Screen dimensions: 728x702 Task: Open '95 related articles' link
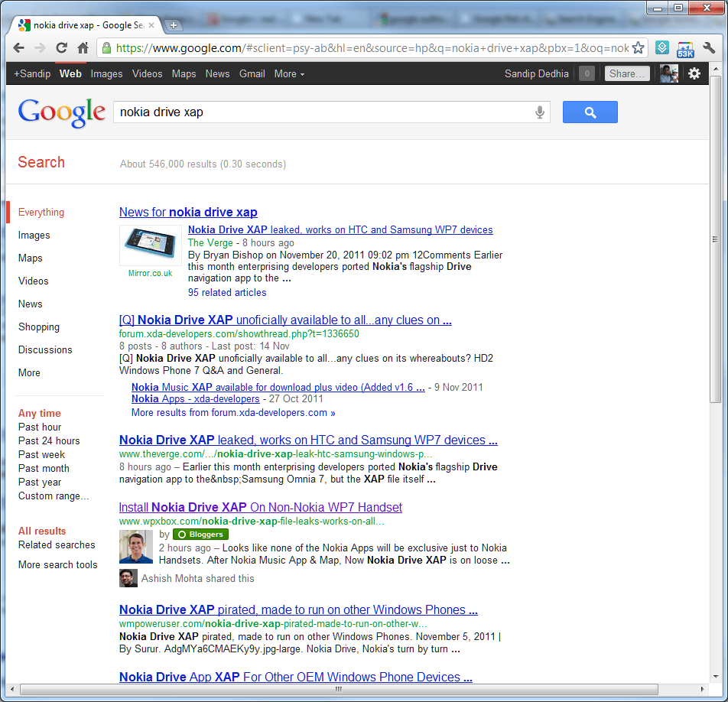[227, 292]
